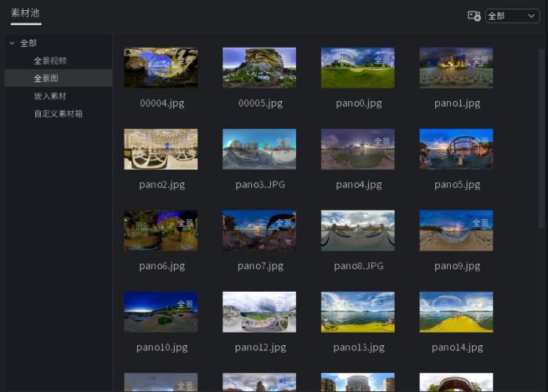Viewport: 548px width, 392px height.
Task: Select the pano7.jpg sunset thumbnail
Action: [259, 231]
